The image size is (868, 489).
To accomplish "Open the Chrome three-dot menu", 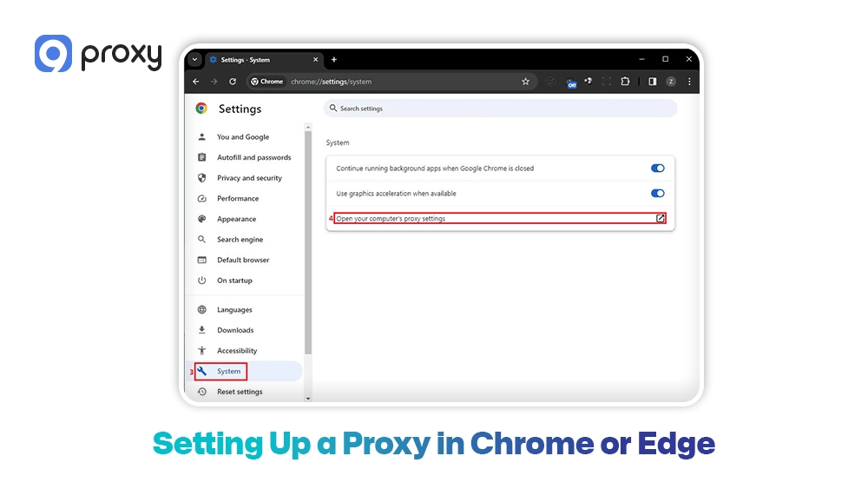I will point(689,82).
